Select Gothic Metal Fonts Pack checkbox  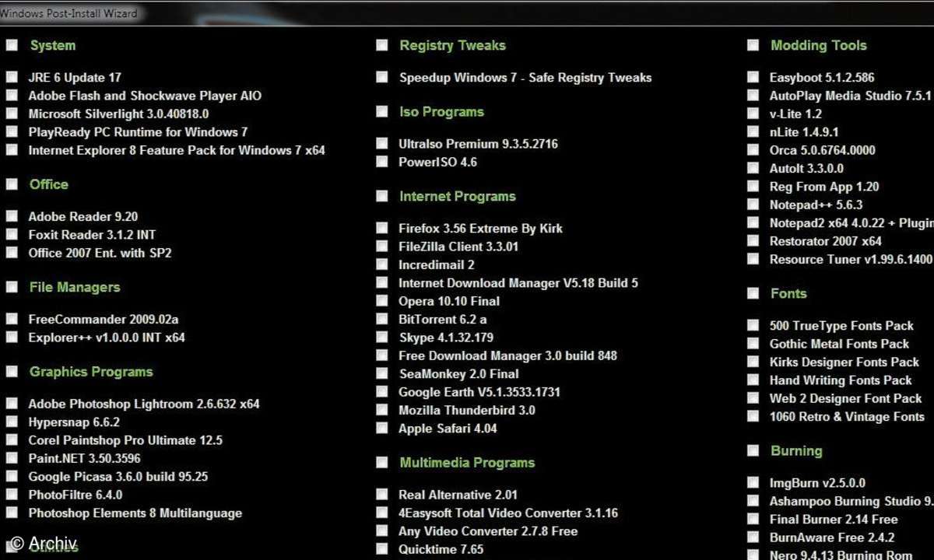pyautogui.click(x=753, y=343)
